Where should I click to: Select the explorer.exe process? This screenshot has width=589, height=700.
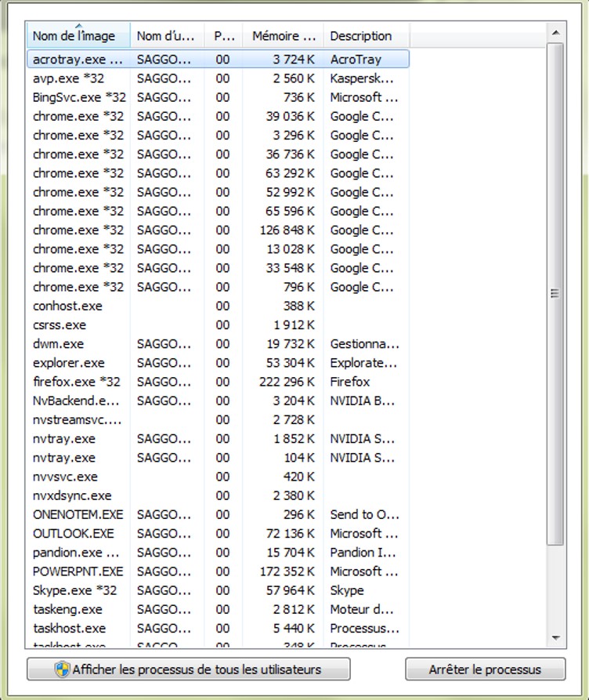pyautogui.click(x=219, y=363)
